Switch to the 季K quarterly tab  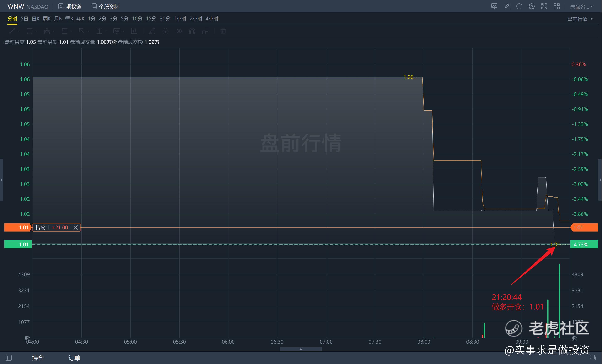click(x=69, y=19)
